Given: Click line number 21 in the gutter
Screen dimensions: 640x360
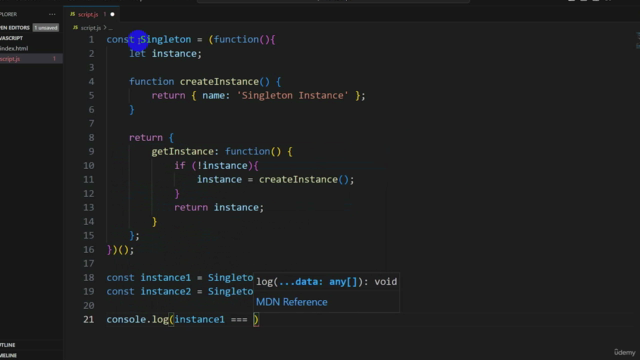Looking at the screenshot, I should coord(89,320).
